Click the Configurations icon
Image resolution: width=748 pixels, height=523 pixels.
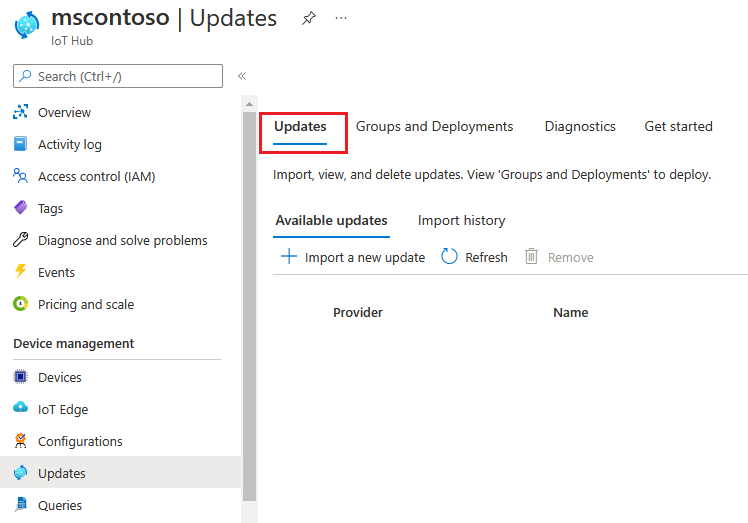(x=21, y=440)
